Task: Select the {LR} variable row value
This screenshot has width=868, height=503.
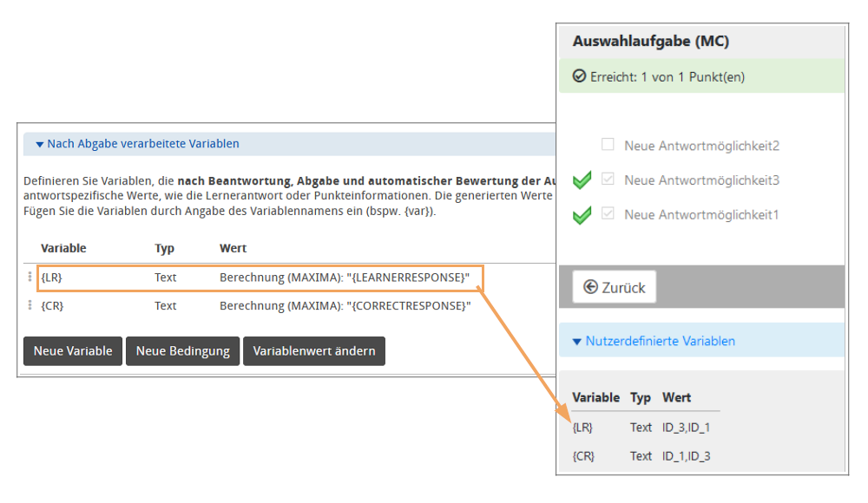Action: coord(345,278)
